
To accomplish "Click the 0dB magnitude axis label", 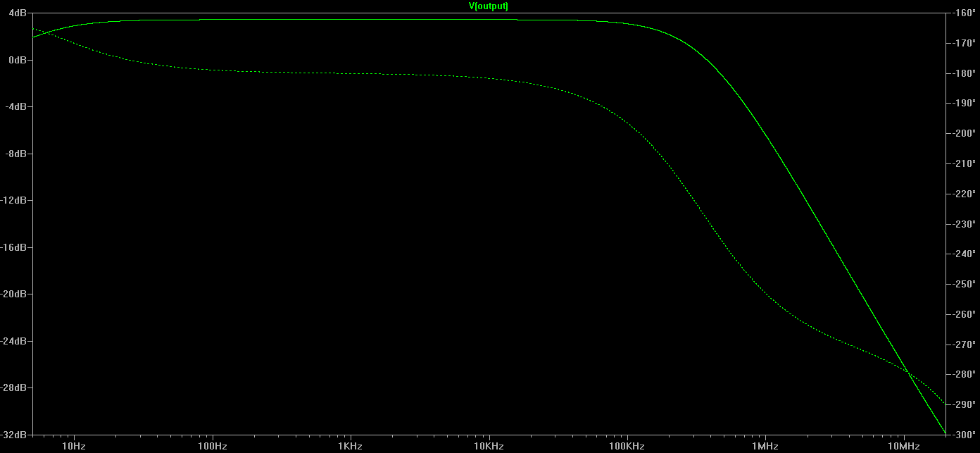I will pos(18,60).
